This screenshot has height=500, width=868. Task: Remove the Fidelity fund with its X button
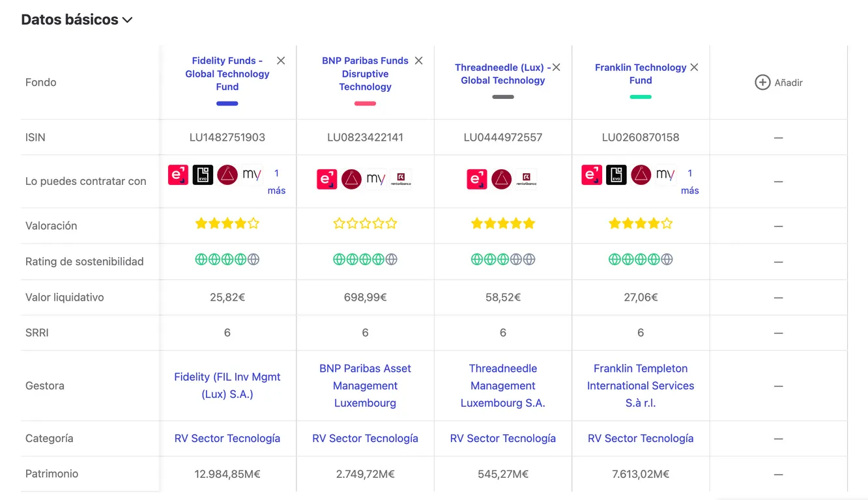pos(280,60)
